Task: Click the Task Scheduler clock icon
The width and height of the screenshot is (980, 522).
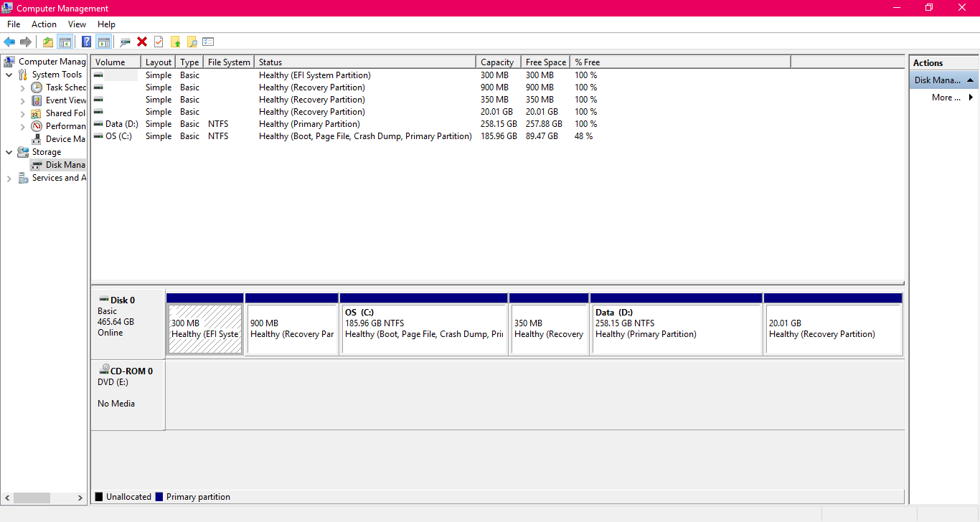Action: [x=37, y=87]
